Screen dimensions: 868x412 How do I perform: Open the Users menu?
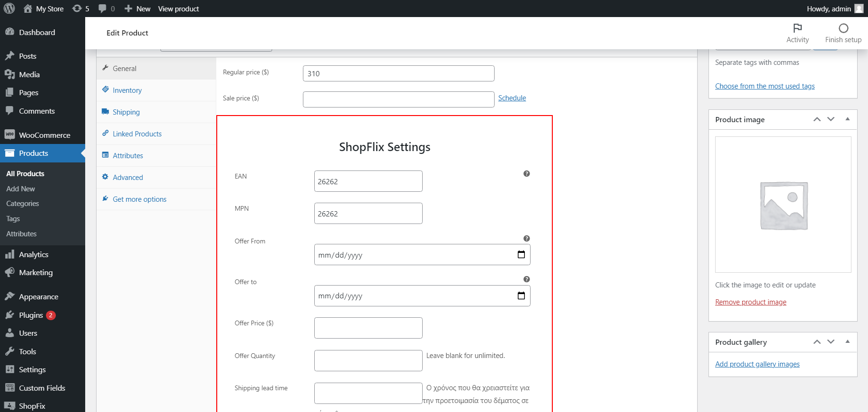tap(43, 333)
